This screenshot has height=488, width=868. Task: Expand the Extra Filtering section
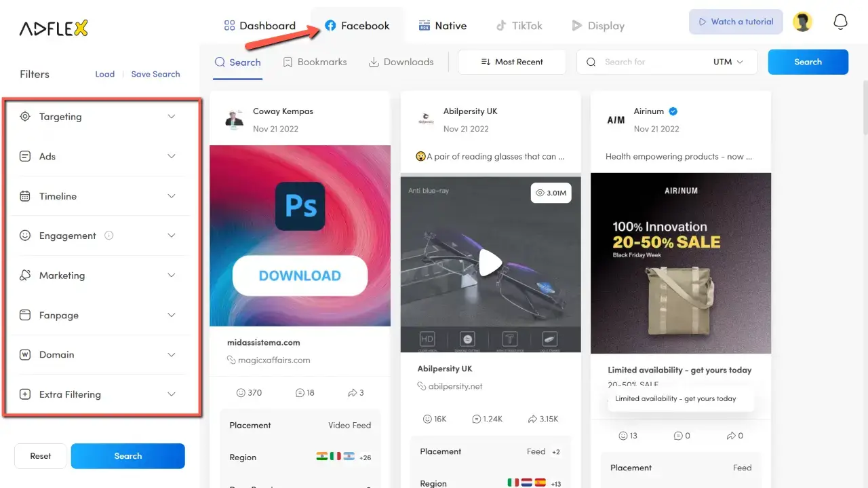[172, 394]
